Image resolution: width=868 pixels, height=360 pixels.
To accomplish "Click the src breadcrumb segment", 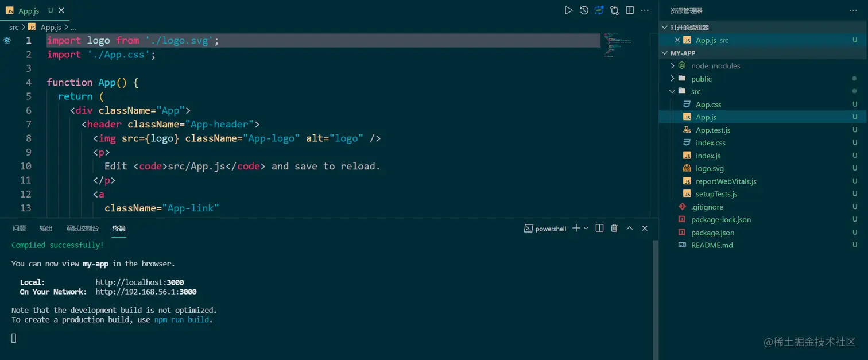I will (x=14, y=27).
